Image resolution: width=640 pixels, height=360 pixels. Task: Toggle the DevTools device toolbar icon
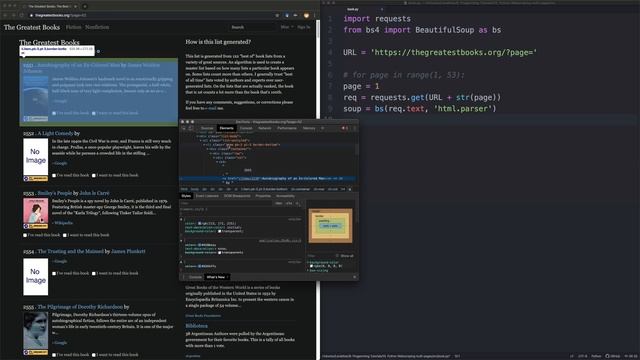pos(191,128)
